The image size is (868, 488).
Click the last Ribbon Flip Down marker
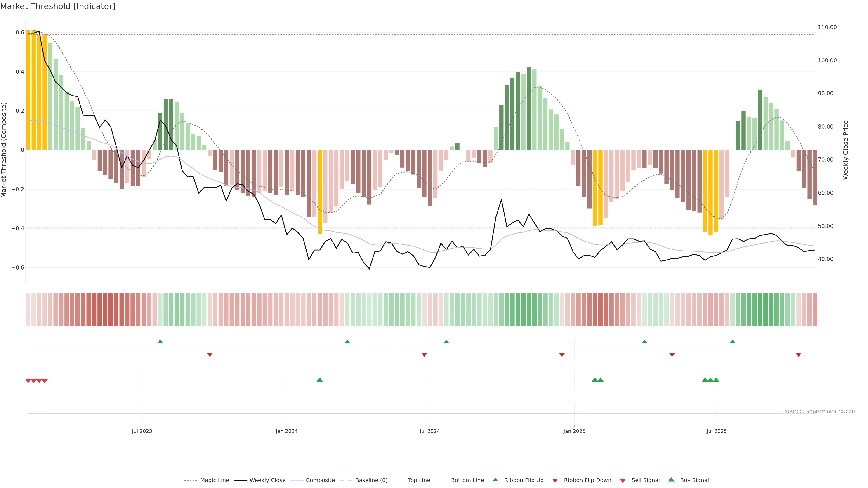(798, 355)
